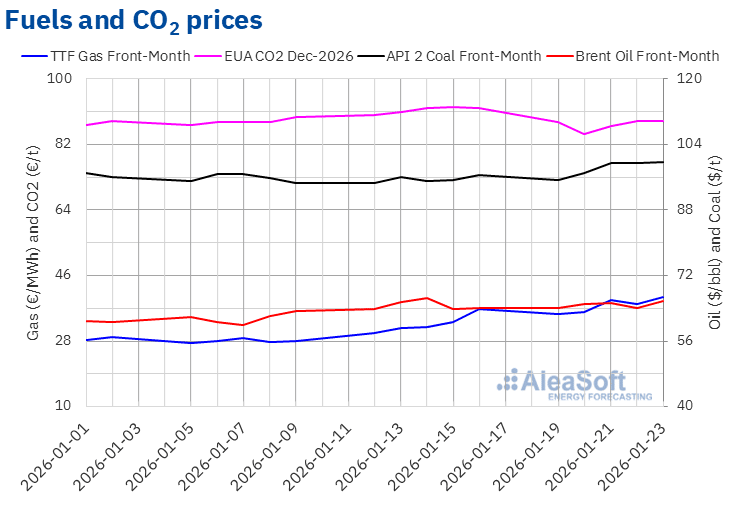The width and height of the screenshot is (729, 507).
Task: Click the left axis label Gas and CO2
Action: point(33,242)
